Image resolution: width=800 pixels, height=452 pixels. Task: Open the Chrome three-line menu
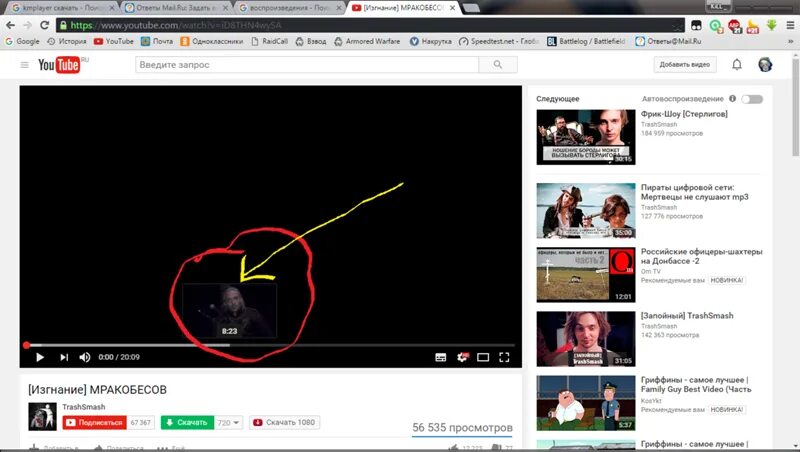[x=790, y=25]
